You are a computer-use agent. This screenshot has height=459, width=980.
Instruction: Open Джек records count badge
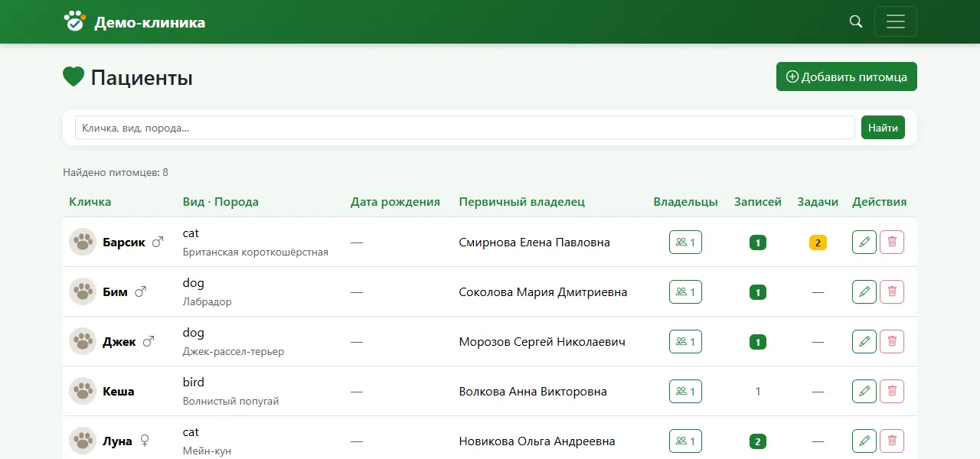pos(758,342)
